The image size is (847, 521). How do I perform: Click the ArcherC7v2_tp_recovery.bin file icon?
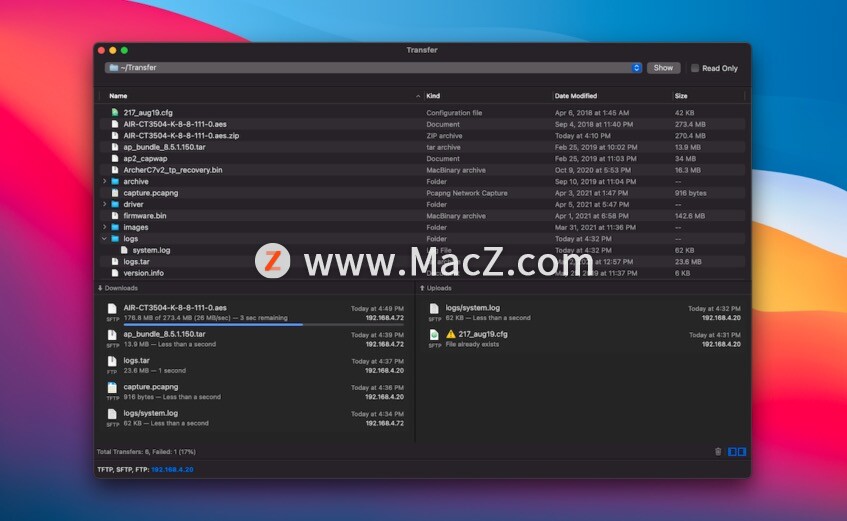115,170
